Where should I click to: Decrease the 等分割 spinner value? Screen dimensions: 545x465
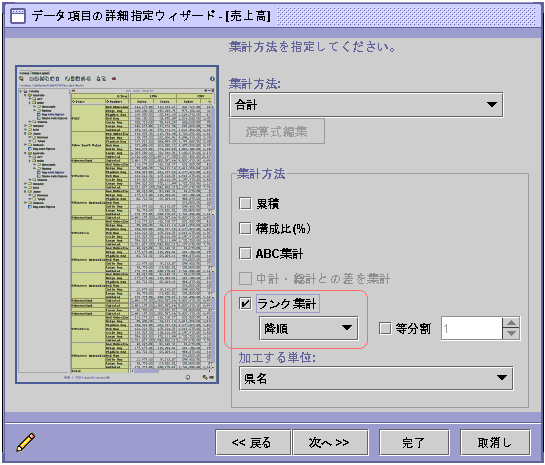click(511, 334)
